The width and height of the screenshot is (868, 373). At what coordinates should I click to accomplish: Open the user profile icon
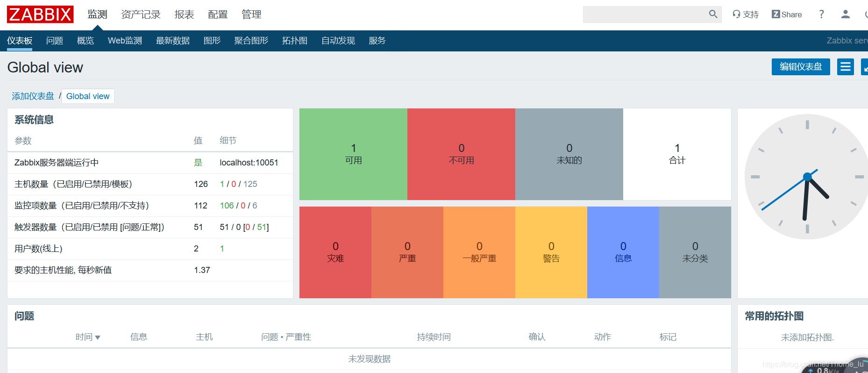[845, 14]
